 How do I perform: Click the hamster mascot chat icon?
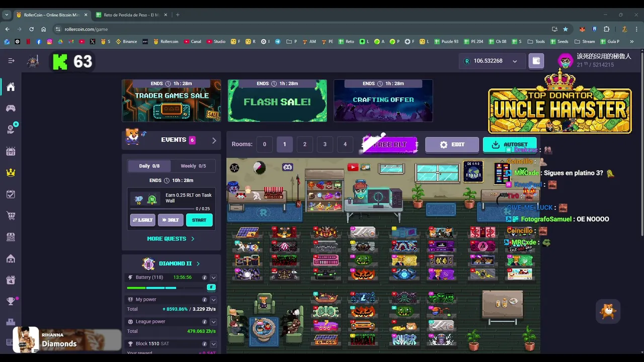point(608,311)
